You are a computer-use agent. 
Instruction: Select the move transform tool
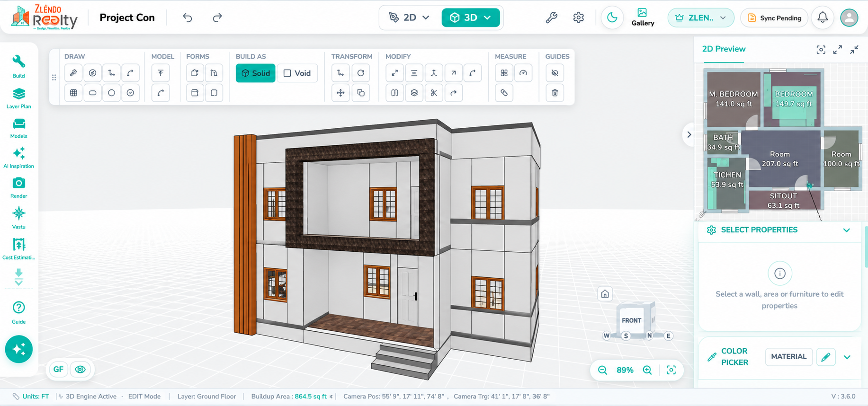340,93
